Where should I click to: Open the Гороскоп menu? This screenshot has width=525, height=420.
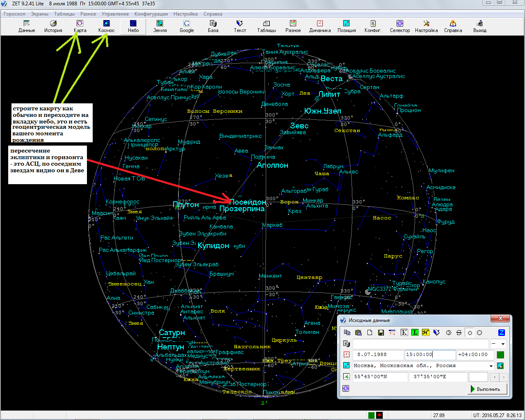(x=14, y=14)
